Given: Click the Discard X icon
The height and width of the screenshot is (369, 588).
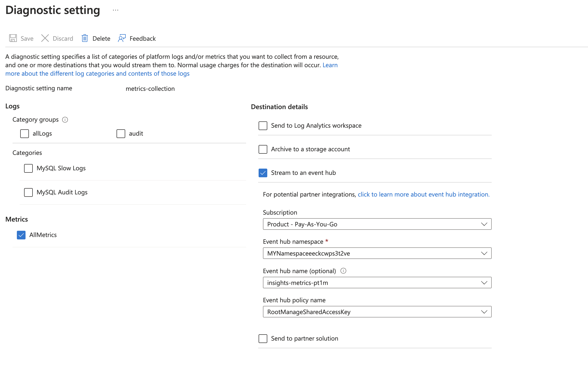Looking at the screenshot, I should 45,38.
